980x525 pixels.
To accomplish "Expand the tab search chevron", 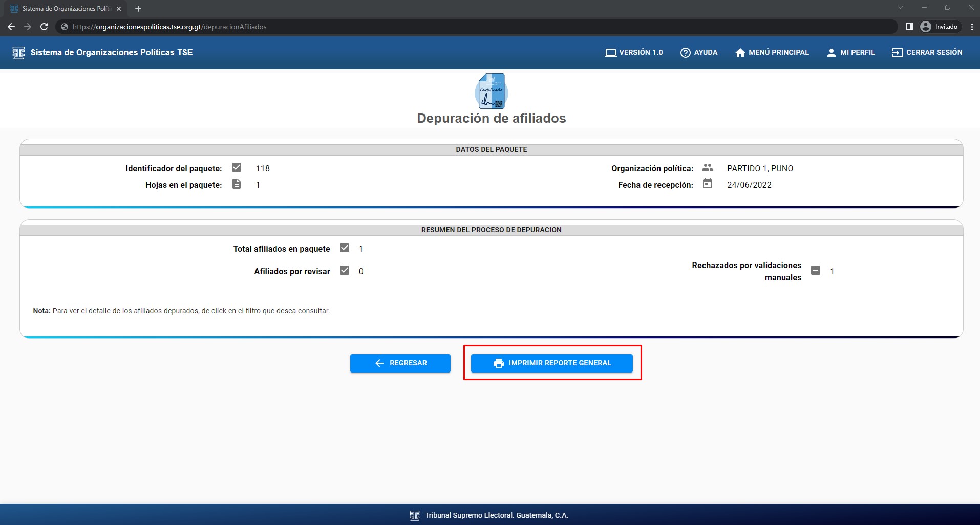I will click(900, 8).
